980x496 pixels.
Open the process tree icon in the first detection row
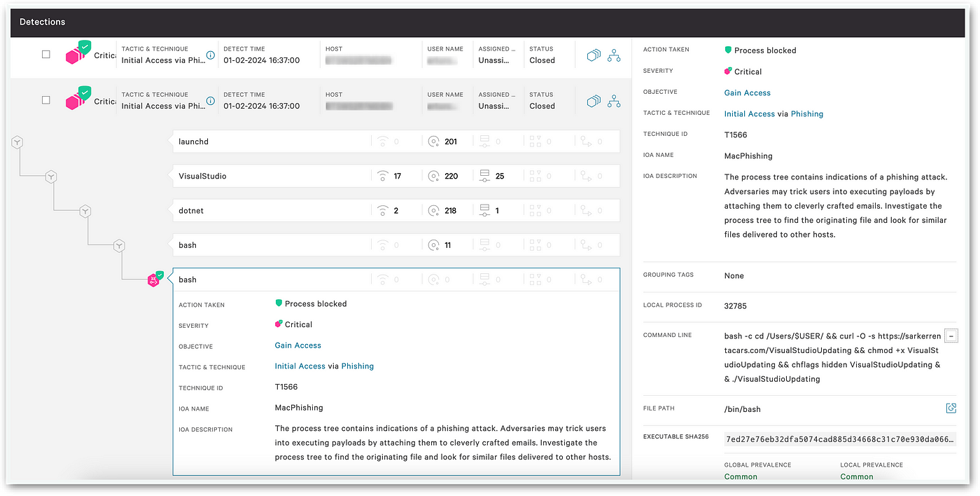[614, 55]
